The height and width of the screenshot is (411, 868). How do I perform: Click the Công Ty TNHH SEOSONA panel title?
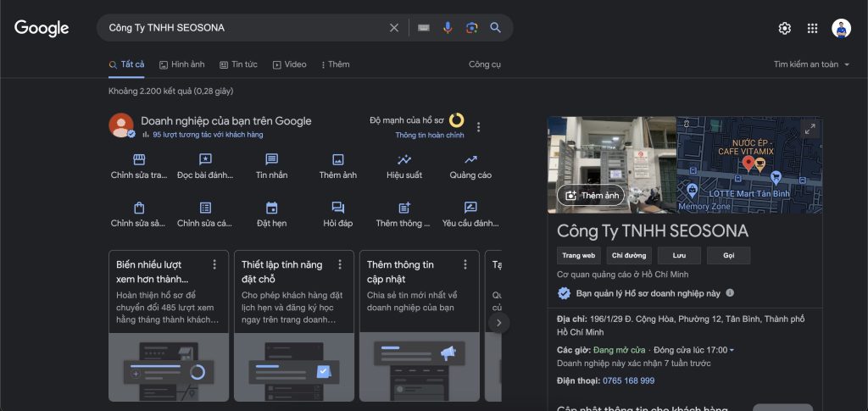(653, 230)
